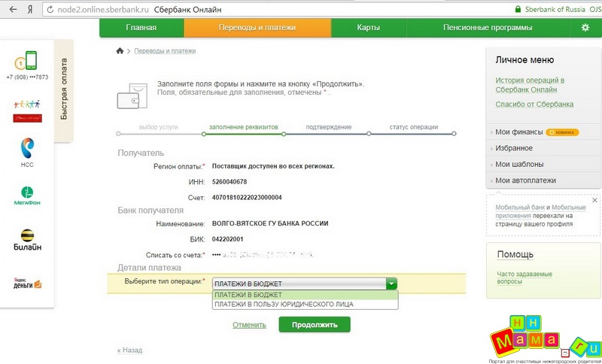Open the Пенсионные программы tab
The image size is (602, 364).
click(x=488, y=28)
